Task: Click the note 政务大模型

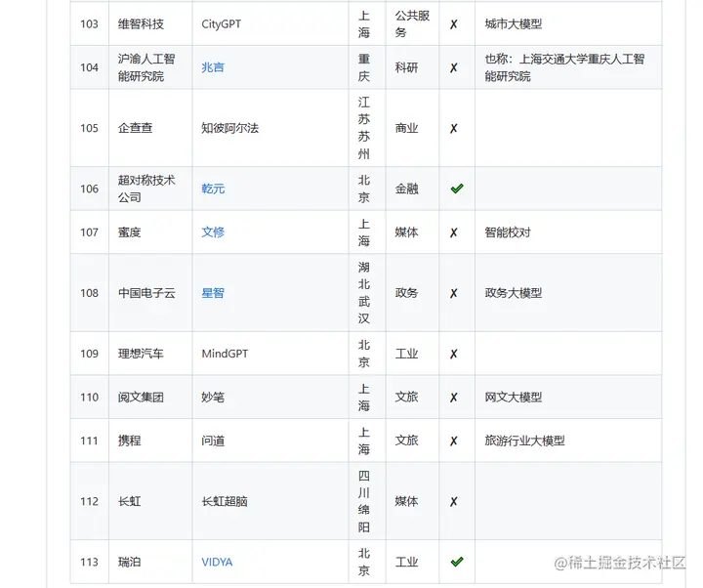Action: point(514,293)
